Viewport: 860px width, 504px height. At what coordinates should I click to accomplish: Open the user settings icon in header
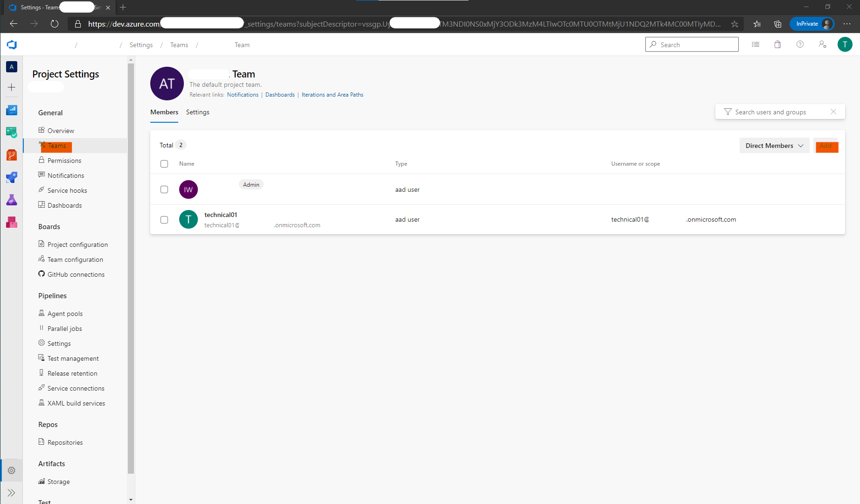822,45
